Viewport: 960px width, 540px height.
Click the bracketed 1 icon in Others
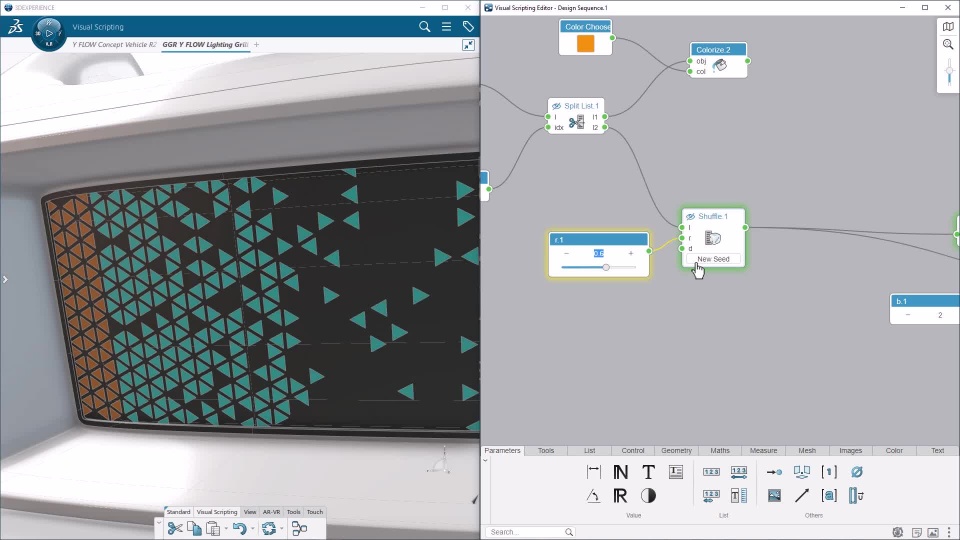coord(829,471)
